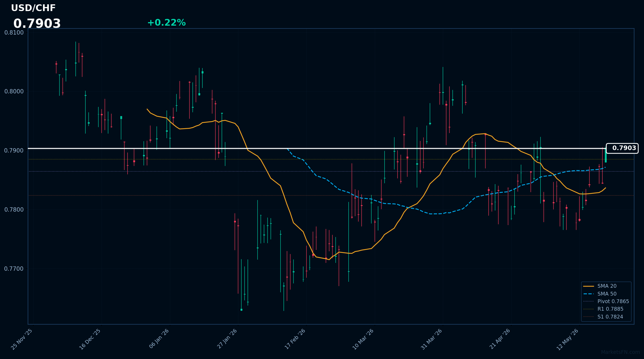Click the +0.22% change indicator
Viewport: 644px width, 359px height.
click(x=166, y=23)
